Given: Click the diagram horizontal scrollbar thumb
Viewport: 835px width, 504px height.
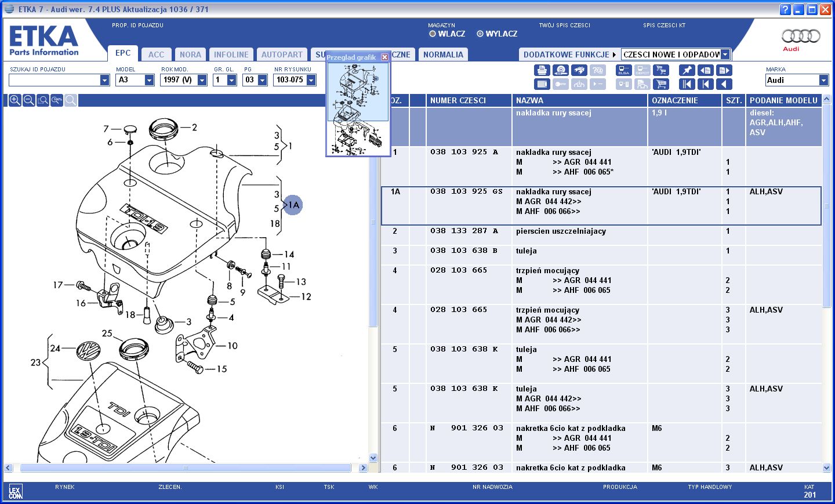Looking at the screenshot, I should click(186, 467).
